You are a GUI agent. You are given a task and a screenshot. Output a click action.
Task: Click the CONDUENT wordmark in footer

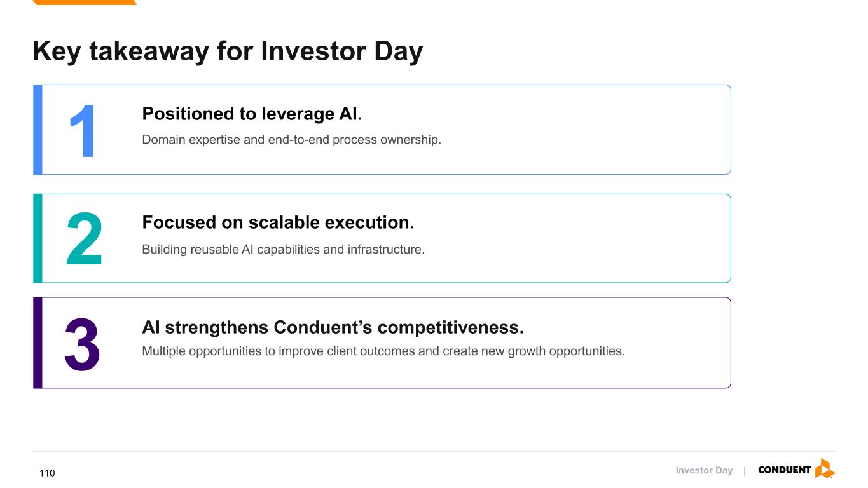pos(784,470)
